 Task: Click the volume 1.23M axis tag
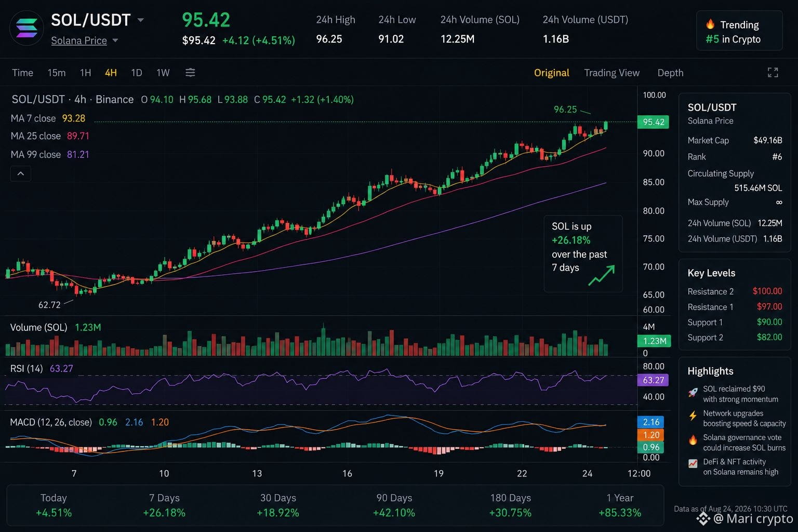coord(654,341)
